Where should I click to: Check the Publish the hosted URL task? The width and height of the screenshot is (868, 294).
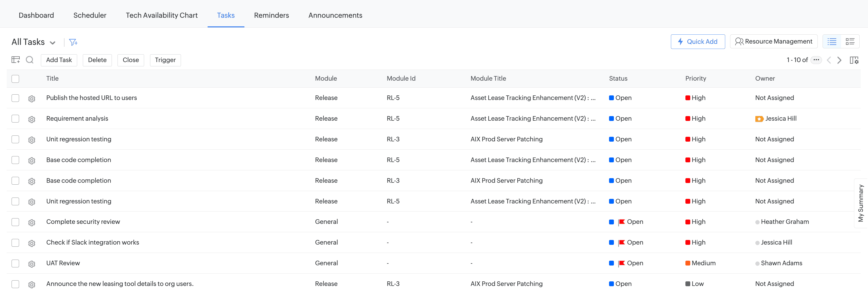pyautogui.click(x=16, y=98)
